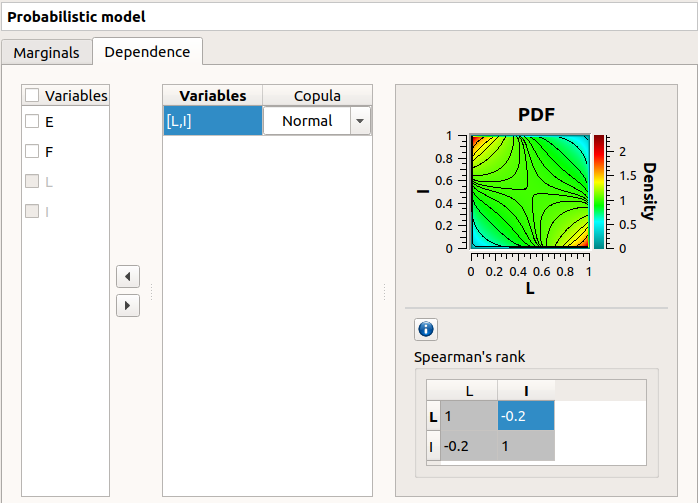Click the PDF contour plot
This screenshot has height=503, width=698.
point(529,191)
